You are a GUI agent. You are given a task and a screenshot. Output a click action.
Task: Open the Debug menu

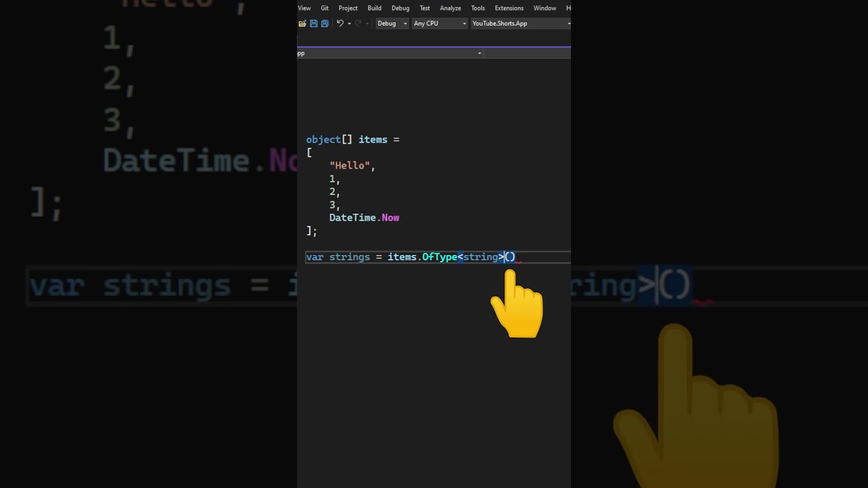(400, 8)
